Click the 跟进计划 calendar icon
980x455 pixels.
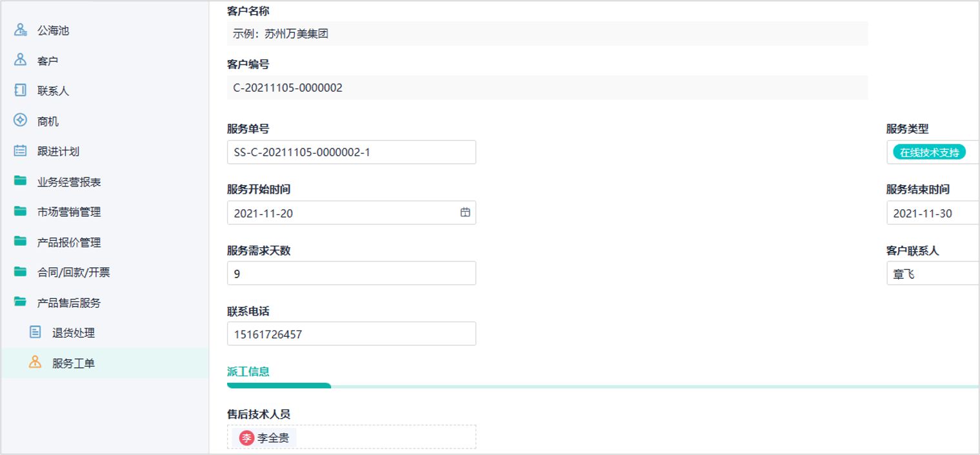point(21,151)
